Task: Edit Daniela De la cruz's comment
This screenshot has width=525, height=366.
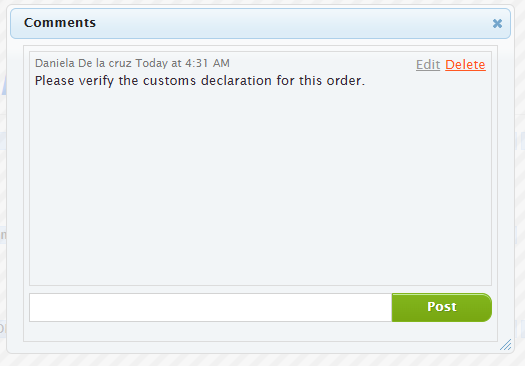Action: pyautogui.click(x=428, y=64)
